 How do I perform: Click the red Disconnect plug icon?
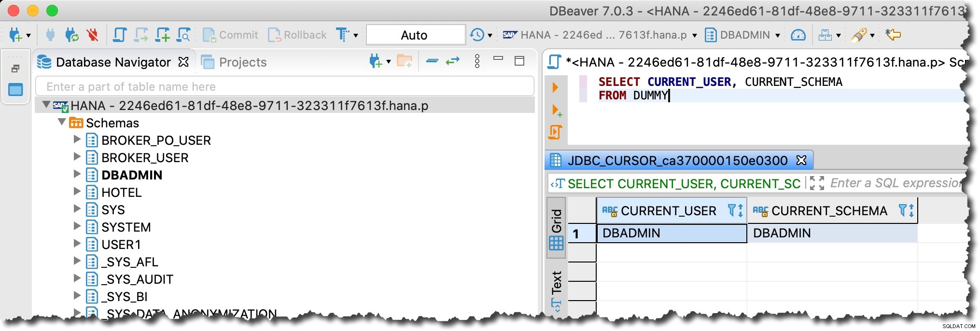92,35
